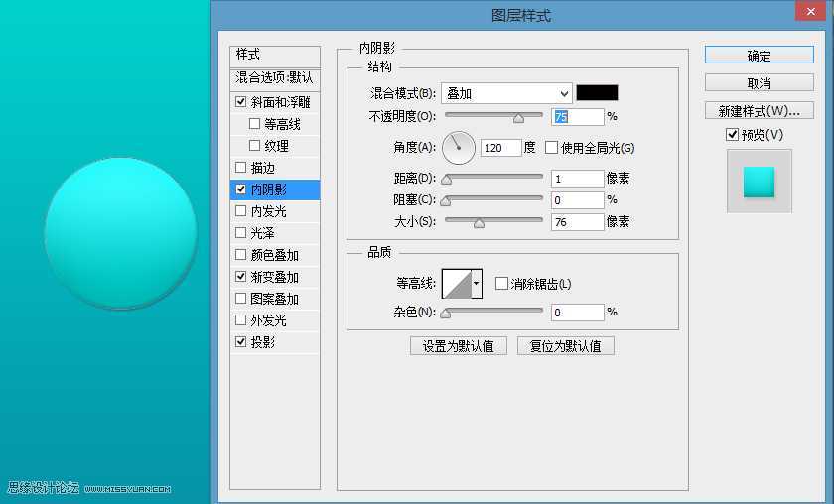This screenshot has height=504, width=834.
Task: Enable 使用全局光 checkbox
Action: tap(552, 148)
